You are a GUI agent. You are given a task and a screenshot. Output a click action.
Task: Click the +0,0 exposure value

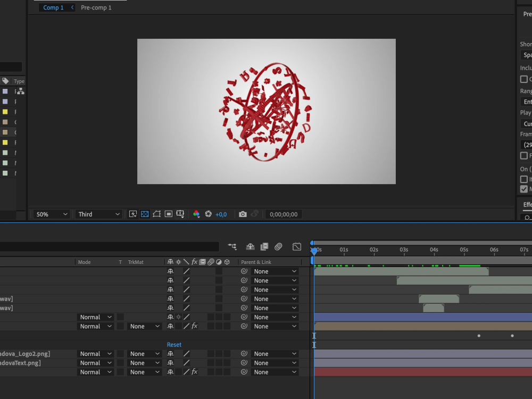[221, 214]
